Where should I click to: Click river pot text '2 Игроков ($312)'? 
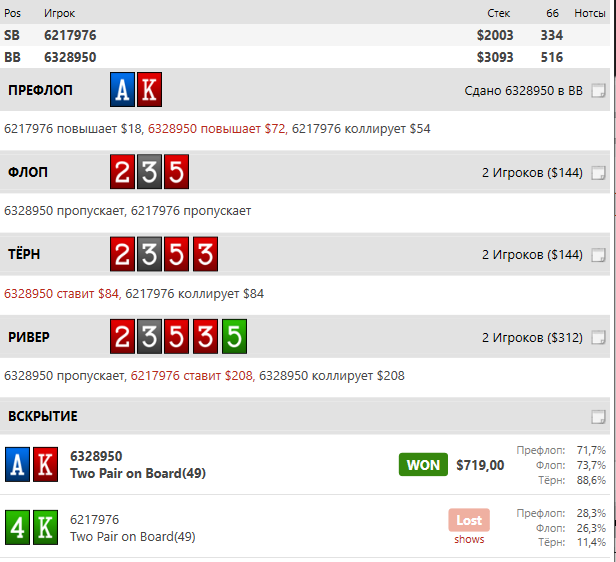click(532, 338)
